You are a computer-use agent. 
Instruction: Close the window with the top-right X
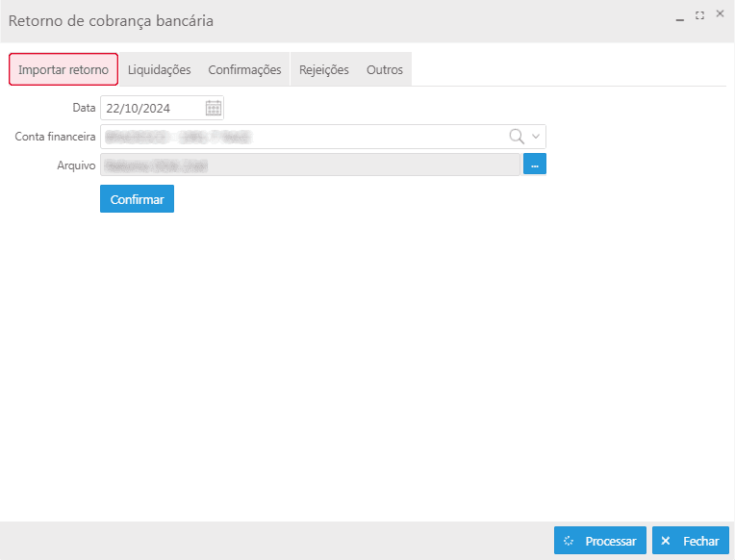720,14
